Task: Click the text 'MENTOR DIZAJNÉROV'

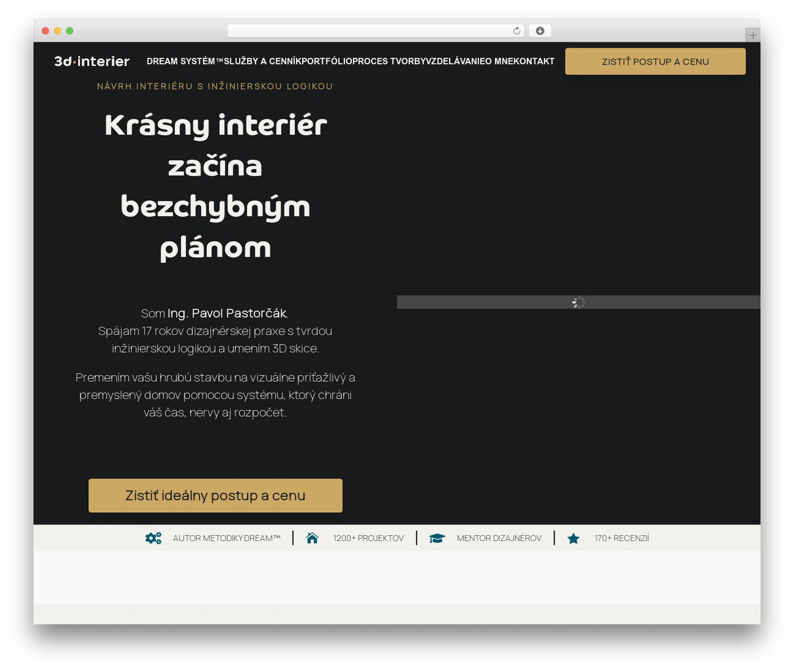Action: (499, 538)
